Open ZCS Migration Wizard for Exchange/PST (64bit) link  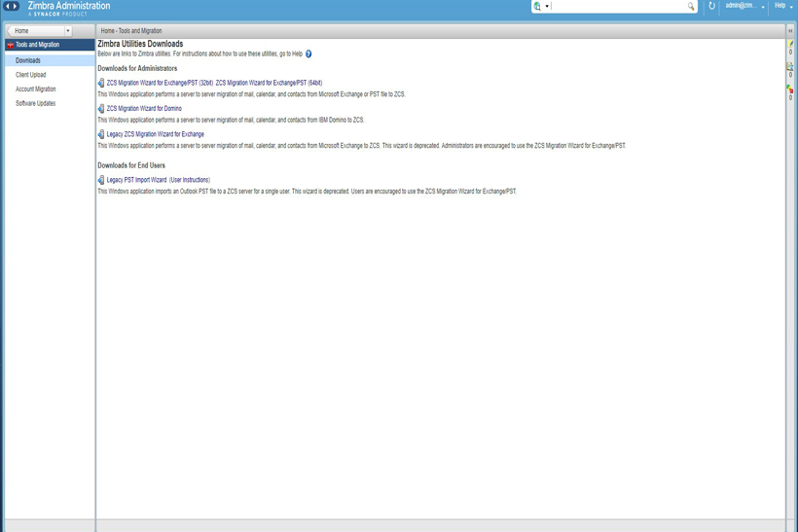tap(269, 83)
